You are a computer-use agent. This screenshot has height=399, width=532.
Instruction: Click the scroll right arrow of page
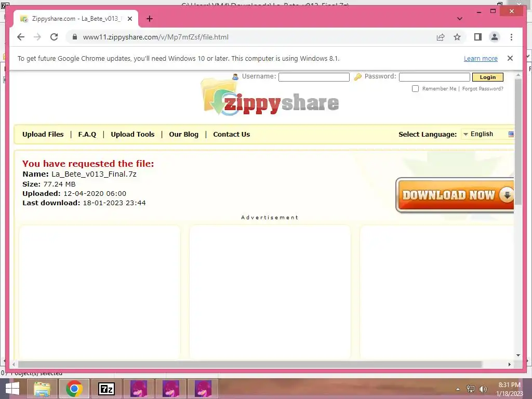[509, 364]
